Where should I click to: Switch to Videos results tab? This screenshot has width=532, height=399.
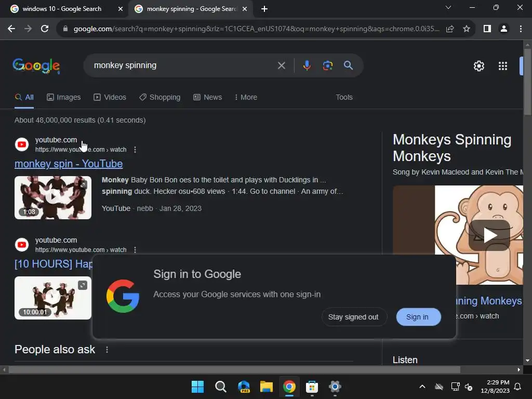[x=110, y=97]
